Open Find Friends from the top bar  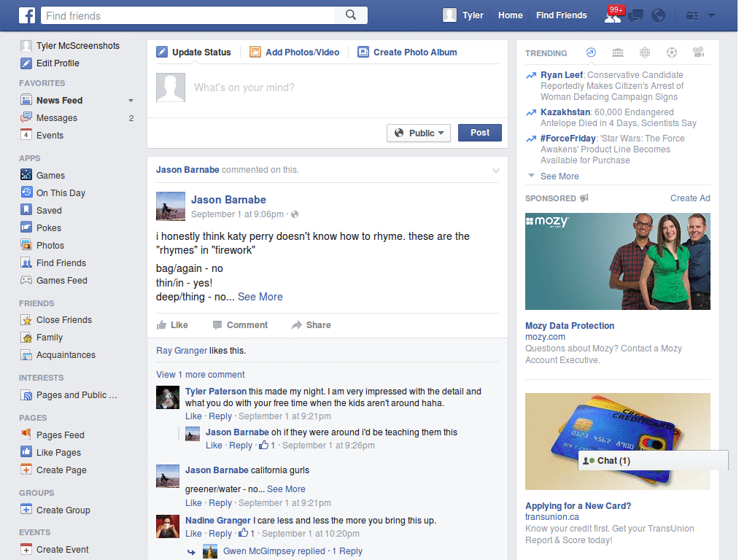click(x=561, y=15)
